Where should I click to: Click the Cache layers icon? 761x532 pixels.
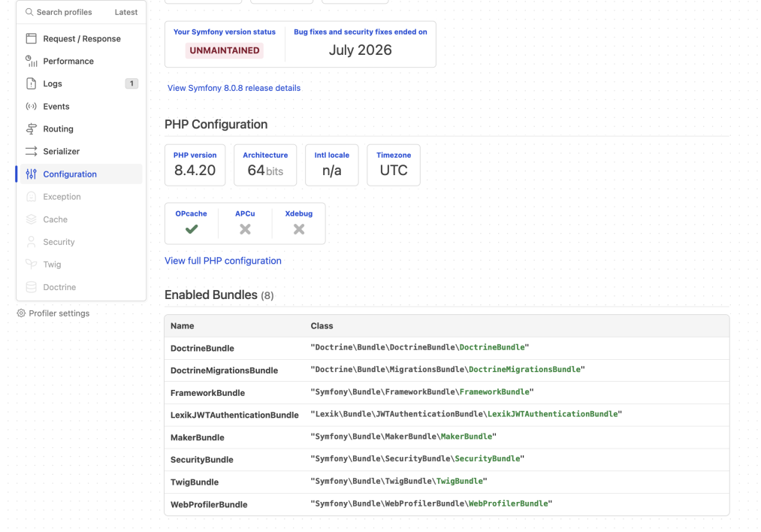(31, 219)
